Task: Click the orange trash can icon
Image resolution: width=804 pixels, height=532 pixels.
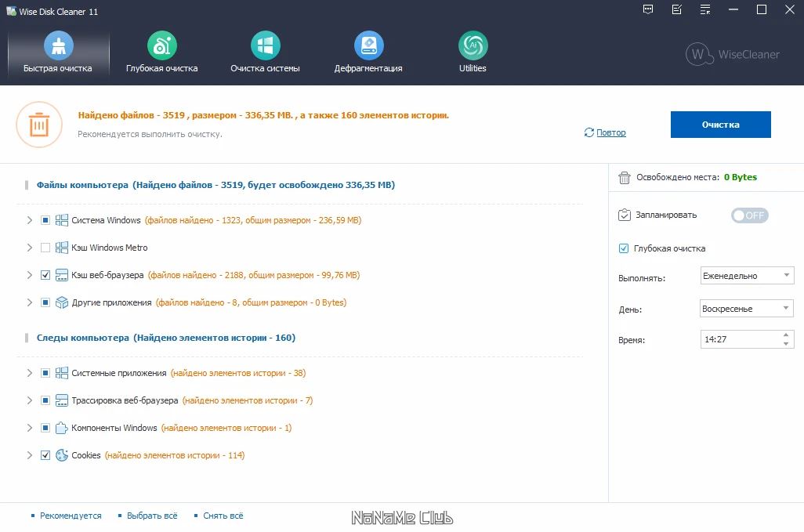Action: point(39,125)
